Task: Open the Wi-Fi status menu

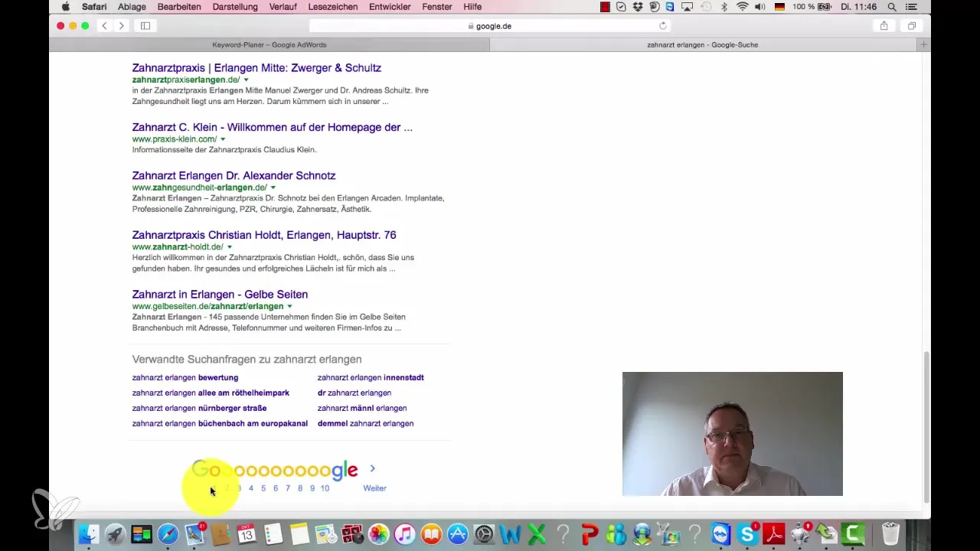Action: click(742, 7)
